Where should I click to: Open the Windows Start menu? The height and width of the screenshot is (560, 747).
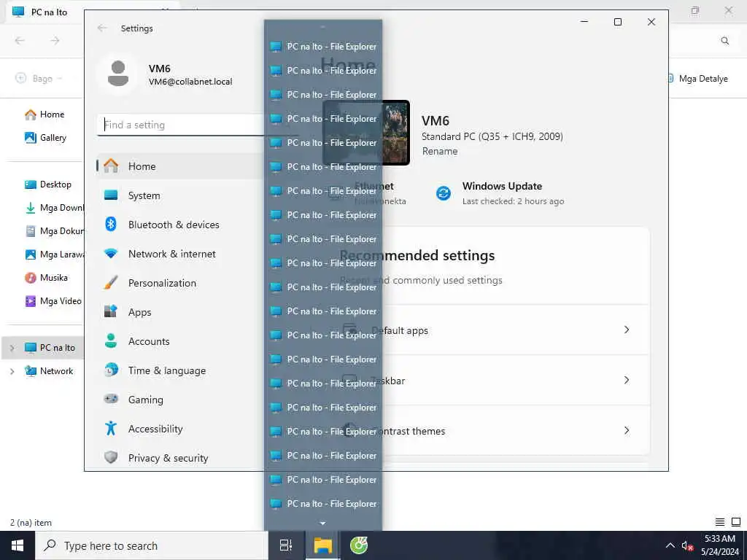(x=18, y=545)
